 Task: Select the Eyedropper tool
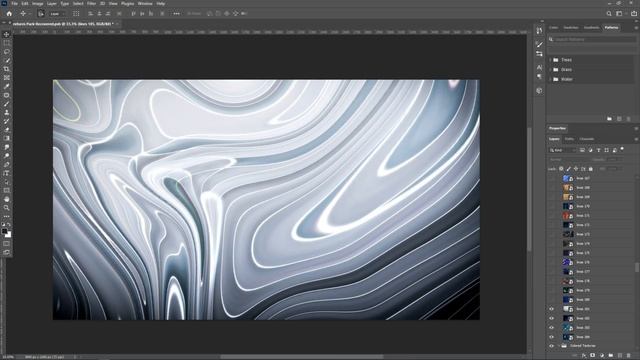click(7, 86)
